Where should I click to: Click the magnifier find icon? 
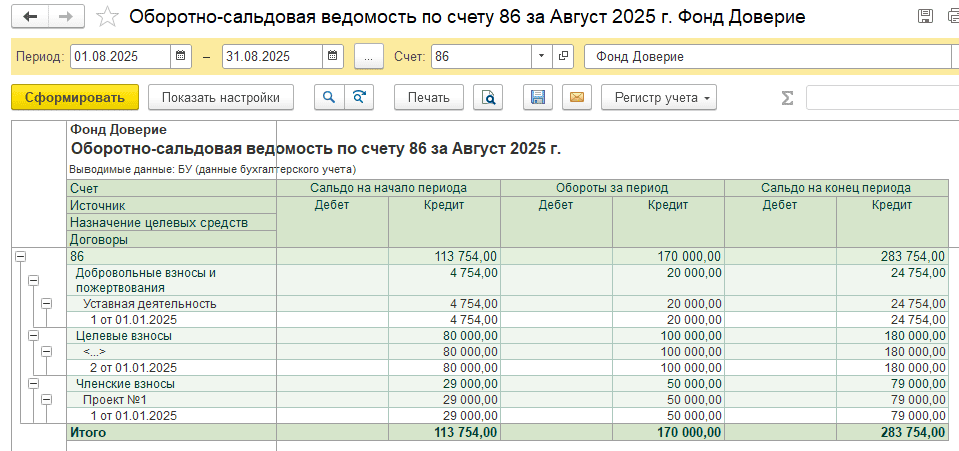tap(328, 97)
